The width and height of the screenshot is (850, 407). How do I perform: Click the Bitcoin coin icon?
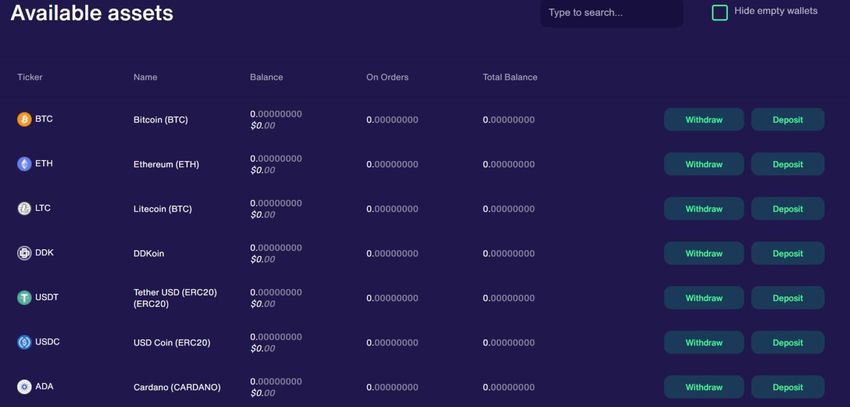pos(24,119)
